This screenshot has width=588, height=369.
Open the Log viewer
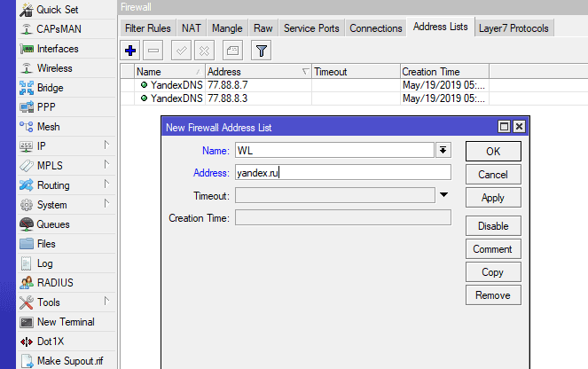(67, 263)
